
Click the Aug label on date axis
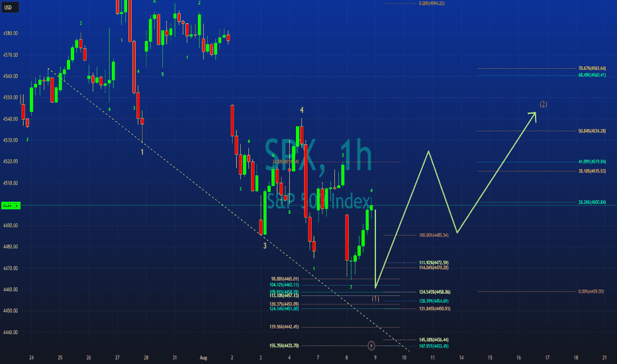coord(203,357)
